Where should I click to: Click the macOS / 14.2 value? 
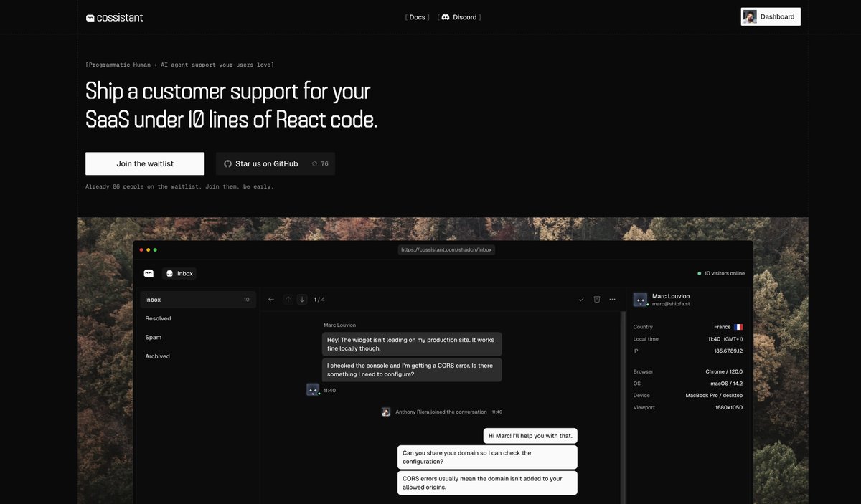726,384
